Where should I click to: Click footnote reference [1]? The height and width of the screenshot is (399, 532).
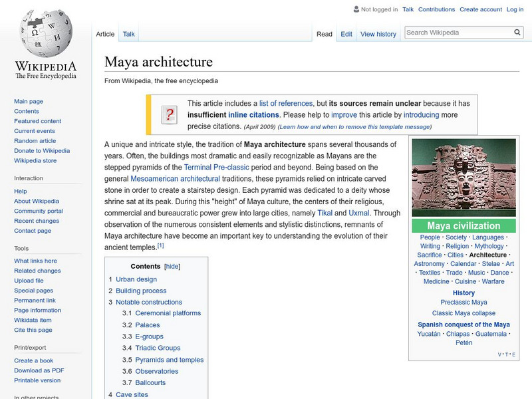[160, 245]
